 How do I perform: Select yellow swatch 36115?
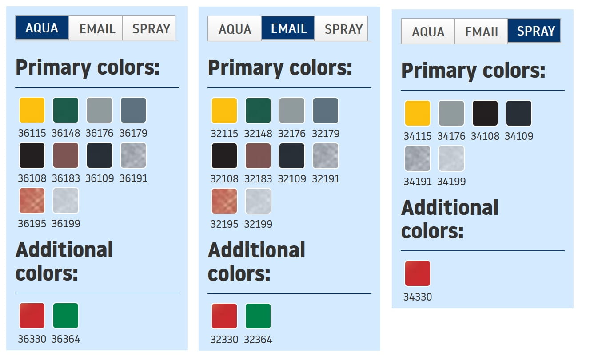pyautogui.click(x=32, y=110)
